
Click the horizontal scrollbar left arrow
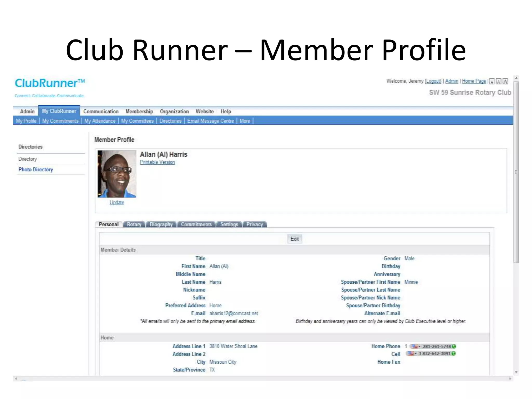16,378
